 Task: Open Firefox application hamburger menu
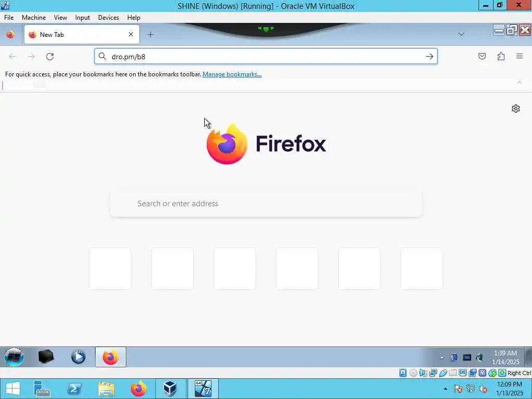[520, 56]
